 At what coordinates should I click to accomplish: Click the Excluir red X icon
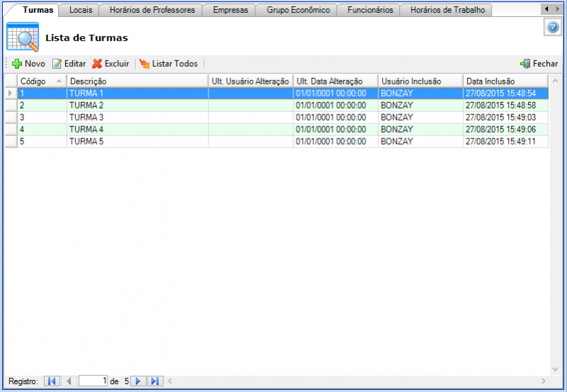click(97, 64)
